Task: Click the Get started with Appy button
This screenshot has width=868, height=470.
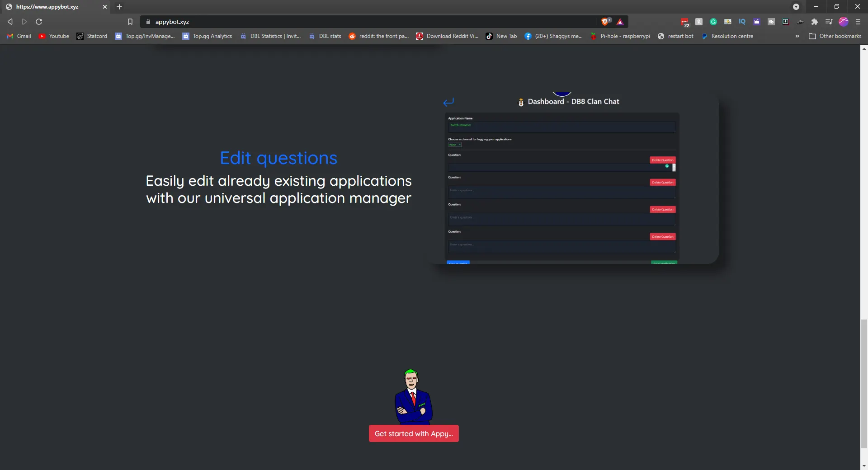Action: point(414,433)
